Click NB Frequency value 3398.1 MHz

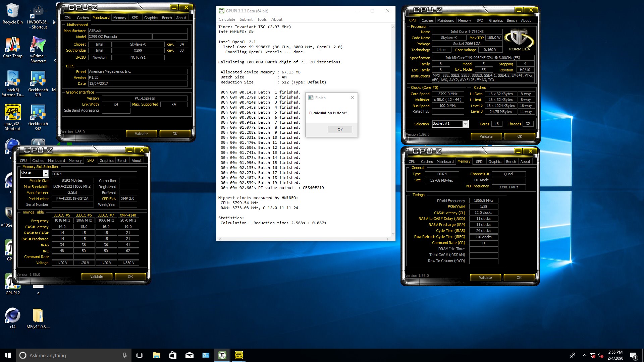click(x=508, y=187)
